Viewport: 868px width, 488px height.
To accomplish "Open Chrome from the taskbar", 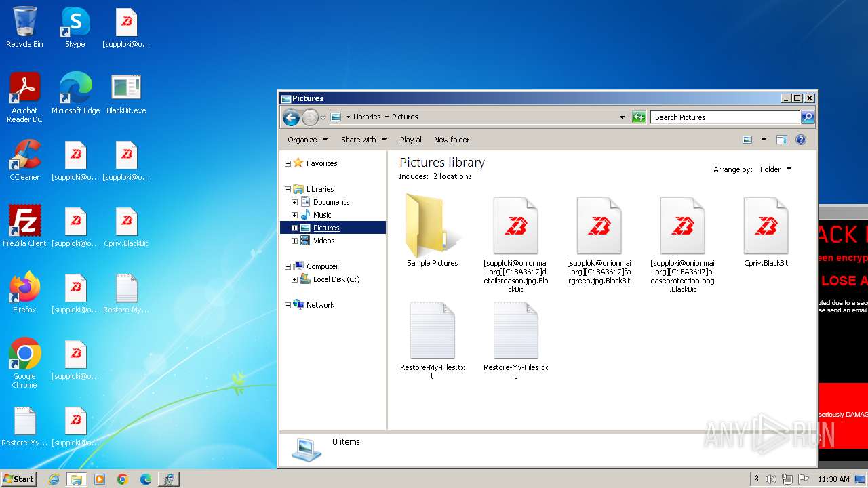I will [x=123, y=479].
